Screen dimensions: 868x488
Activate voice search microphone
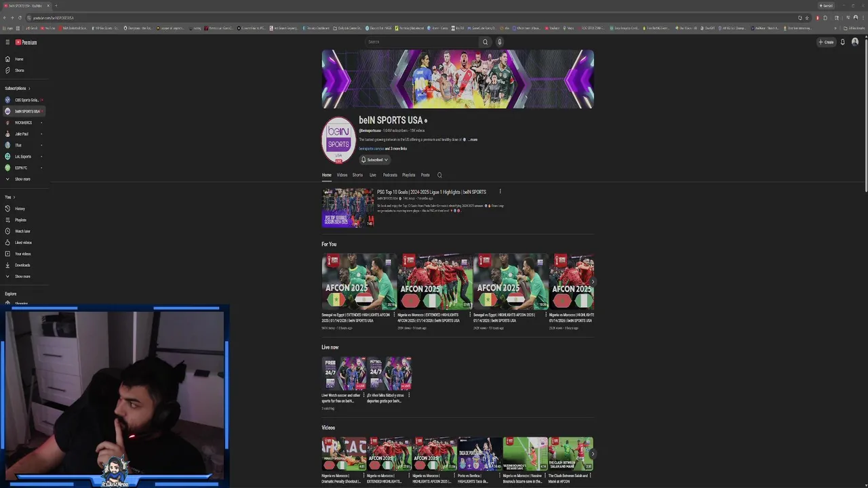(x=500, y=42)
